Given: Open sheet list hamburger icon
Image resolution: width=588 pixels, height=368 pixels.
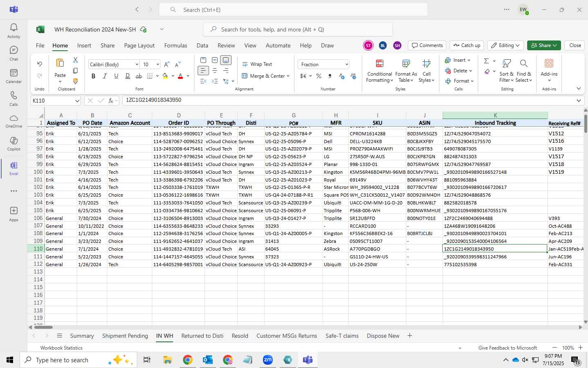Looking at the screenshot, I should [60, 336].
